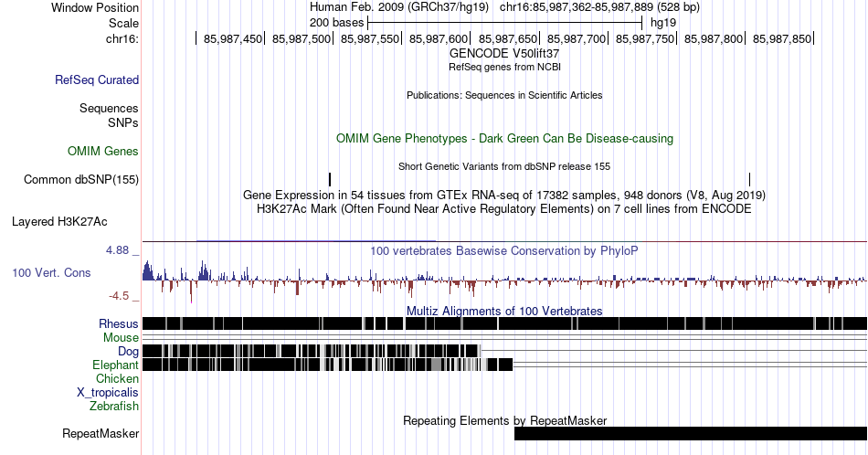Click the chr16: base position label
Viewport: 868px width, 455px height.
coord(122,38)
